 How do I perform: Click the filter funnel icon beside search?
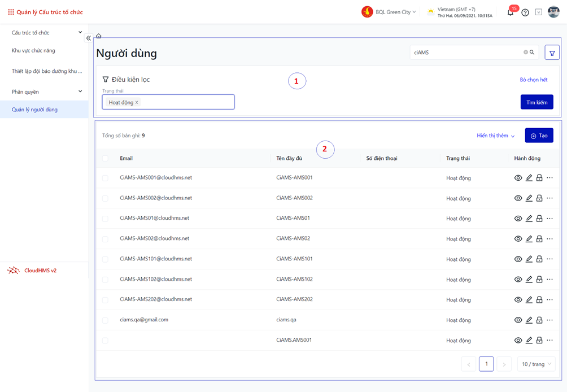click(x=552, y=53)
